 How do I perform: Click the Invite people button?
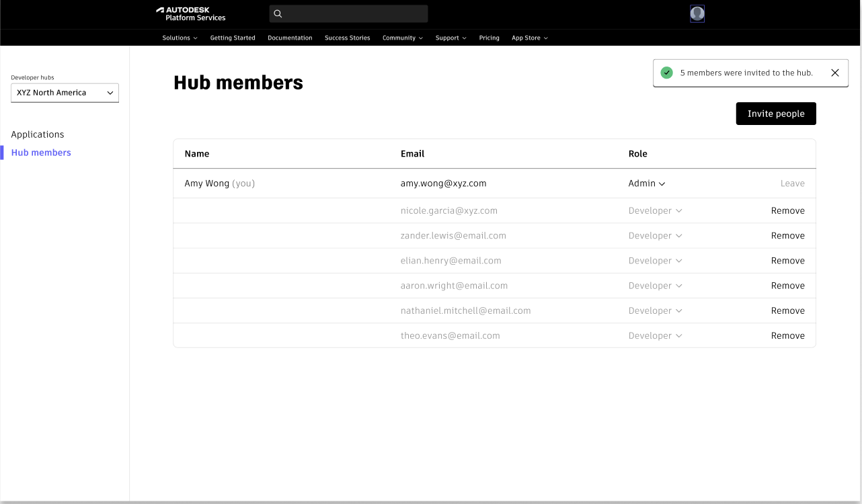tap(775, 114)
